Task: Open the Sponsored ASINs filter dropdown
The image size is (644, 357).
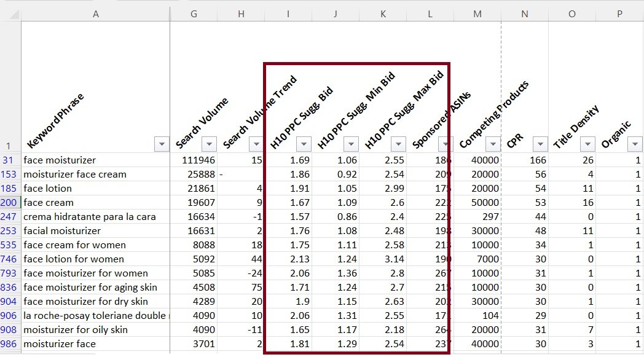Action: point(446,144)
